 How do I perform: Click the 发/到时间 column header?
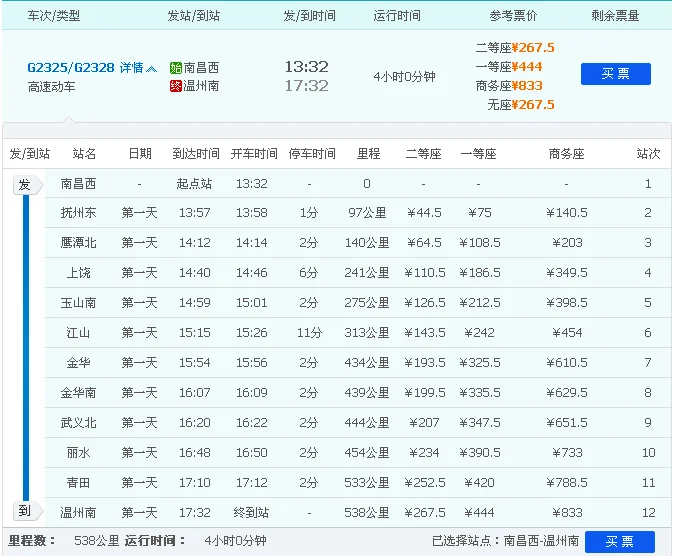pyautogui.click(x=309, y=16)
